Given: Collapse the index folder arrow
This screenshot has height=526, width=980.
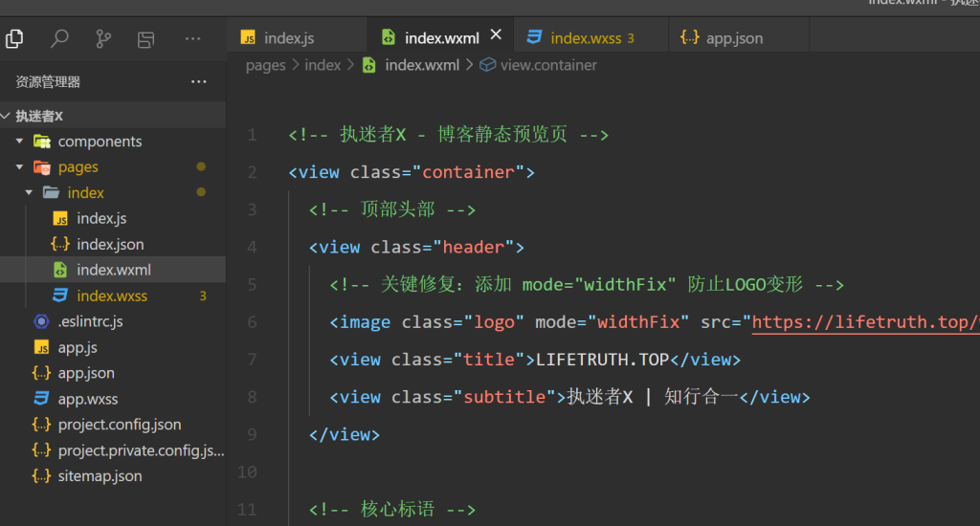Looking at the screenshot, I should point(29,192).
